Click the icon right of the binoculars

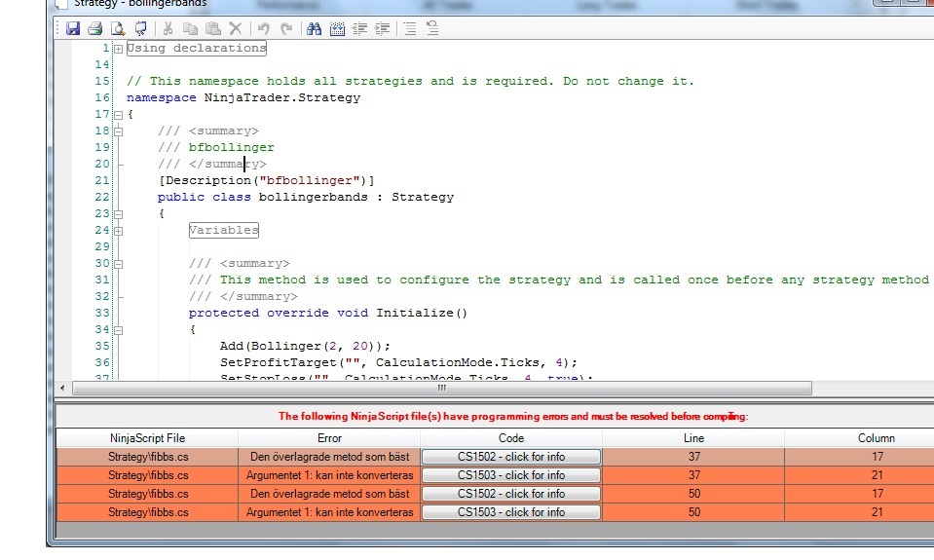point(337,28)
